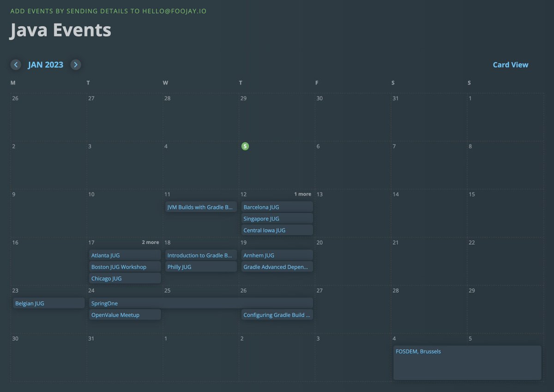Screen dimensions: 554x392
Task: Select January 12 date number
Action: [x=243, y=194]
